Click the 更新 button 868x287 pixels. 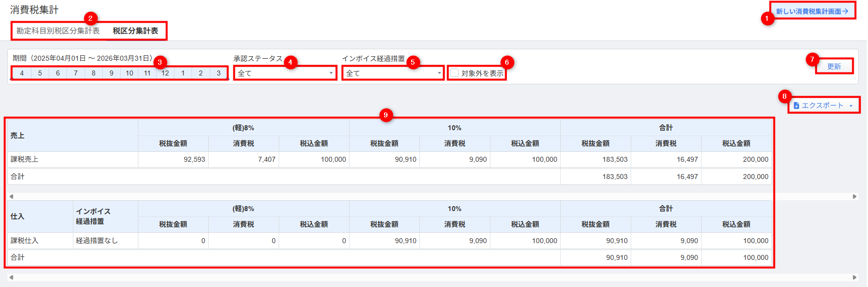[x=834, y=67]
